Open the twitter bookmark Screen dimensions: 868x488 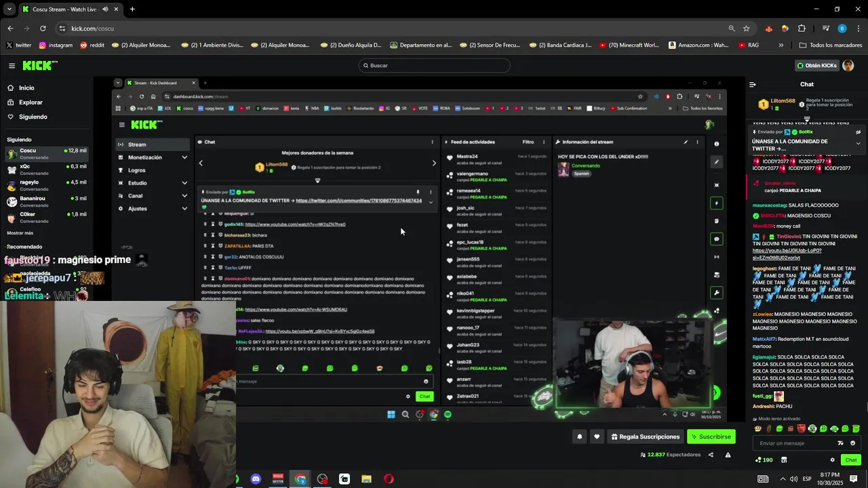click(18, 45)
